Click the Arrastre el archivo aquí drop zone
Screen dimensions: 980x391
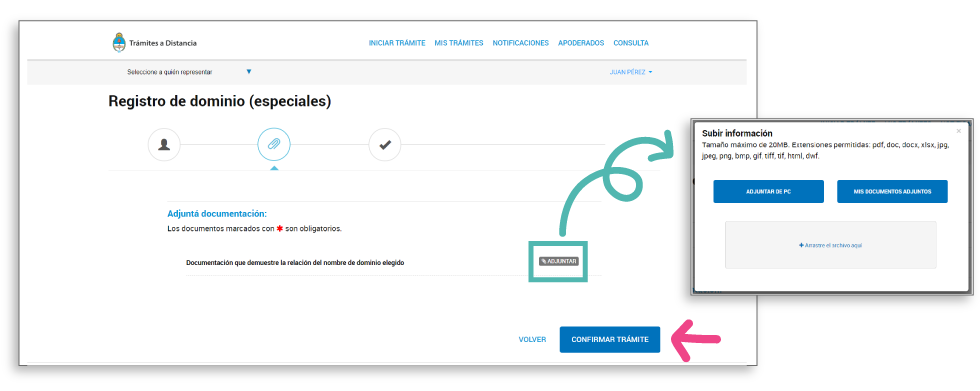[x=831, y=245]
